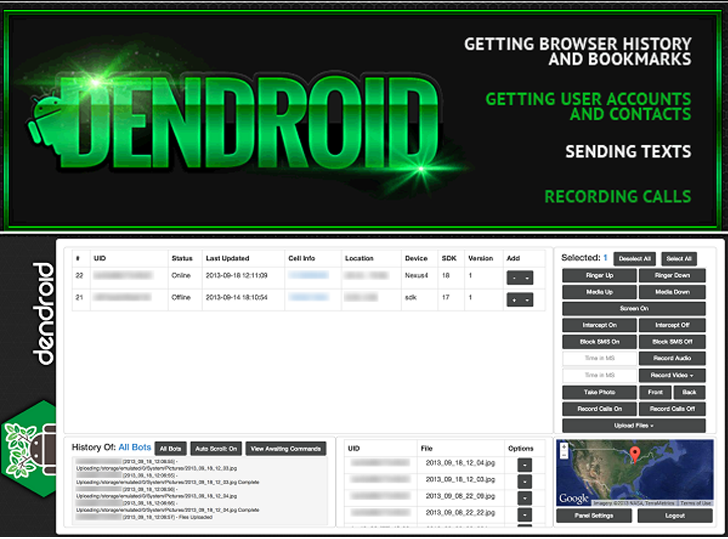This screenshot has height=539, width=728.
Task: Click the Dendroid hexagon leaf-android logo
Action: coord(29,448)
